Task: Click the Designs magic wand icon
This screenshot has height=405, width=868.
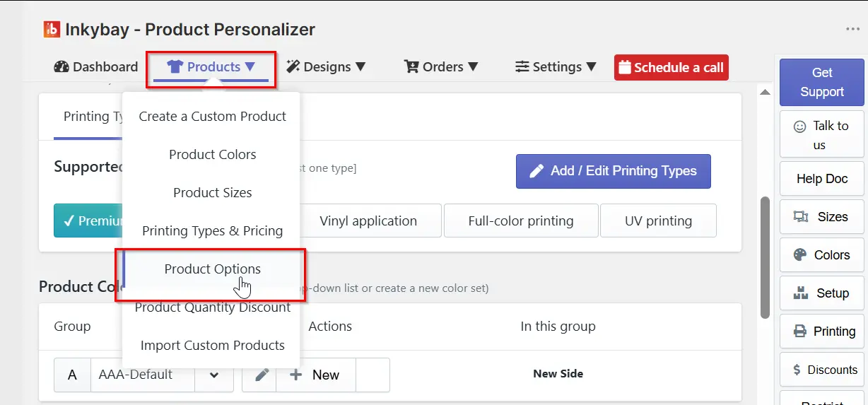Action: (293, 67)
